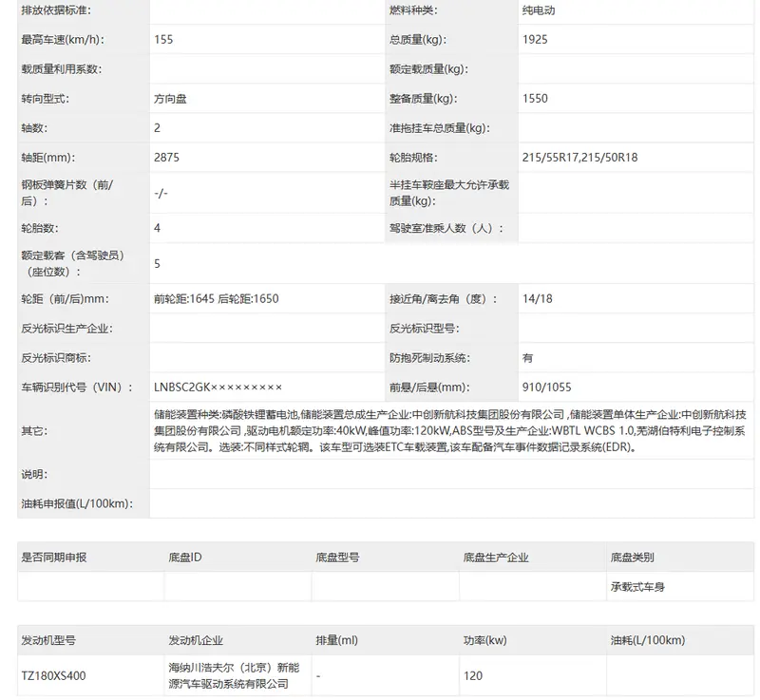
Task: Click the front and rear track value
Action: click(216, 298)
